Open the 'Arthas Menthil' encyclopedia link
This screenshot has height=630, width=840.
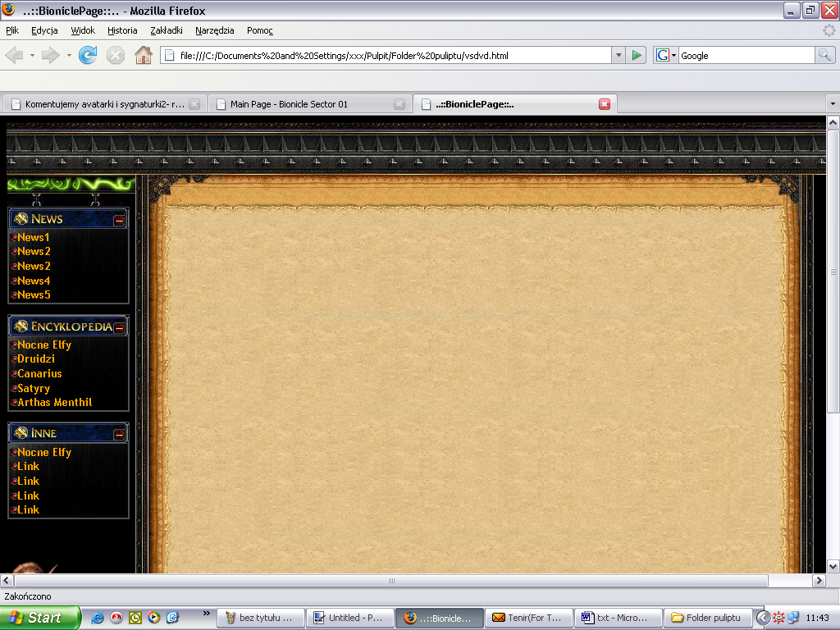click(x=48, y=402)
